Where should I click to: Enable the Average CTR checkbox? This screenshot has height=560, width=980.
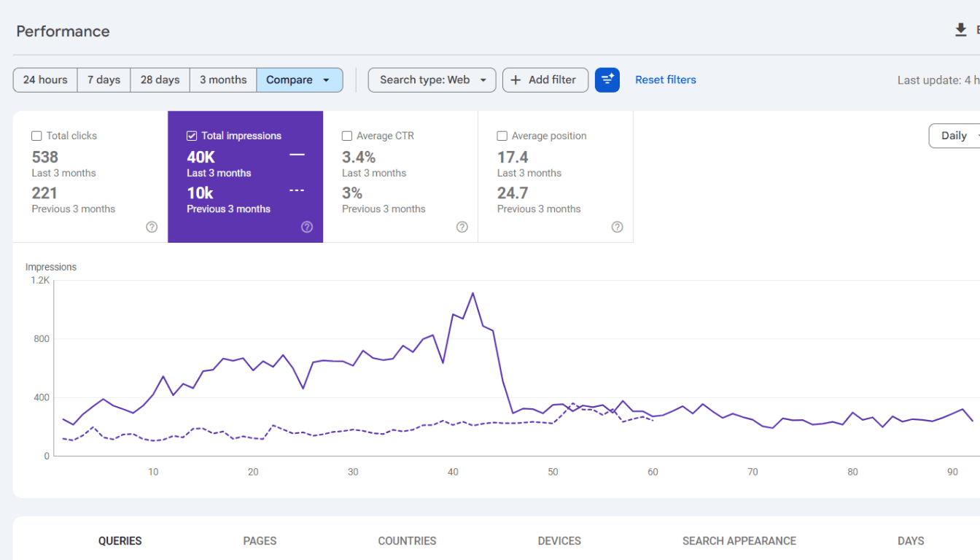(x=347, y=136)
